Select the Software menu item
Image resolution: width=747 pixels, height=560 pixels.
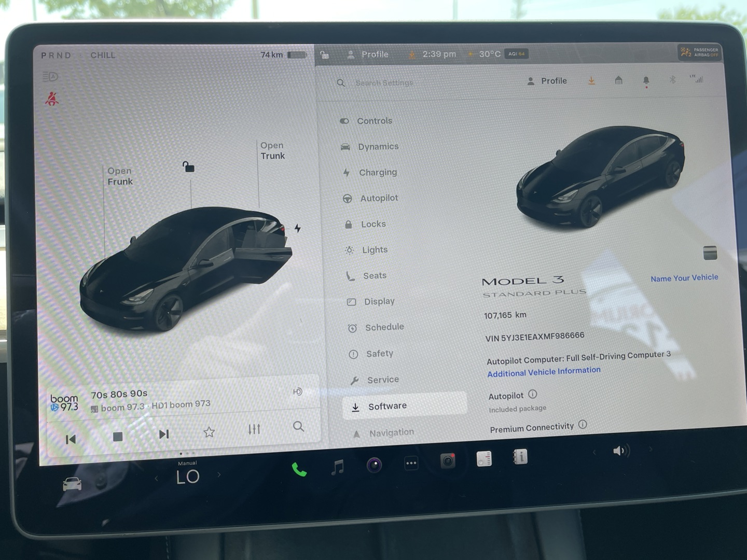[404, 406]
